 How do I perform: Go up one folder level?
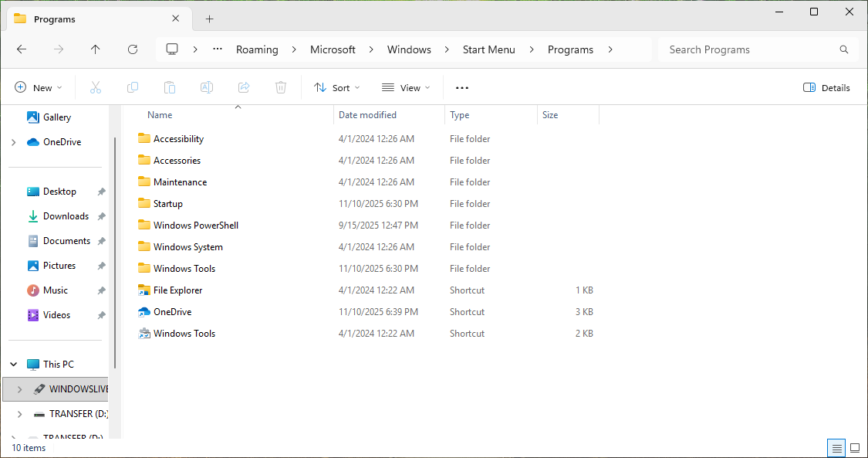coord(96,49)
